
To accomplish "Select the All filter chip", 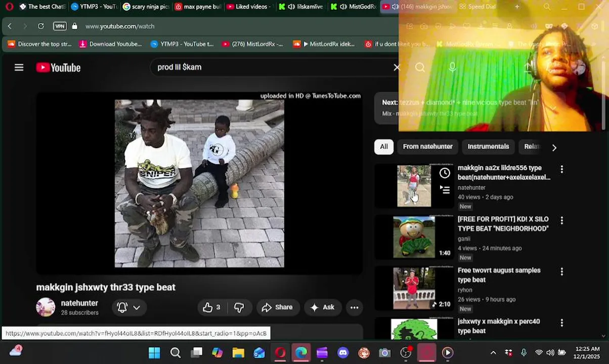I will tap(384, 147).
